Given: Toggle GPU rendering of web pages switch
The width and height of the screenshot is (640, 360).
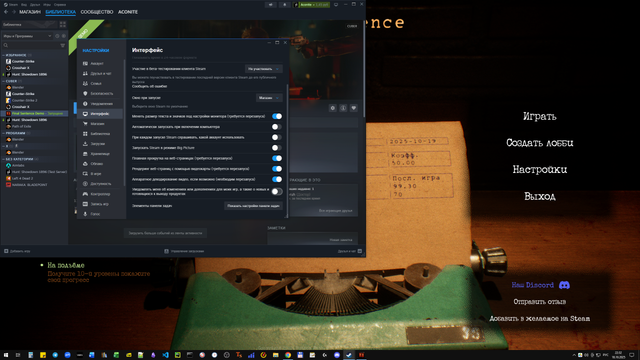Looking at the screenshot, I should click(277, 169).
